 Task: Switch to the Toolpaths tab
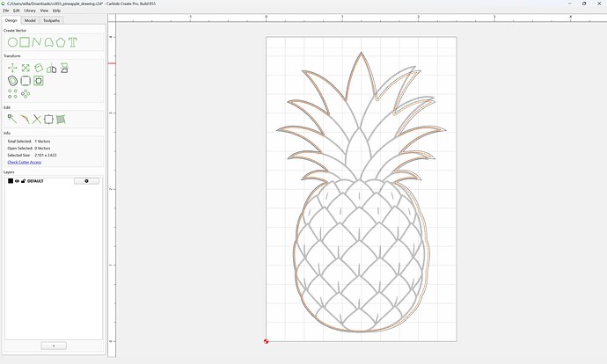tap(52, 20)
